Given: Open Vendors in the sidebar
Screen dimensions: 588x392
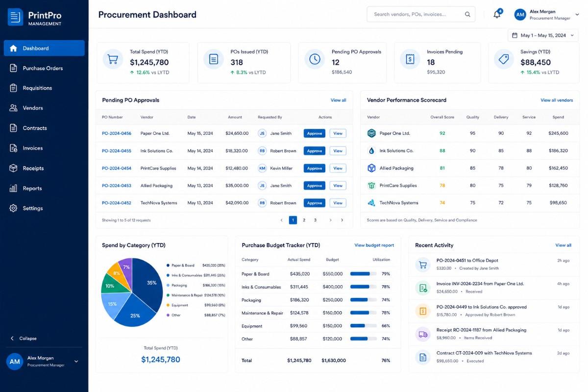Looking at the screenshot, I should [x=44, y=108].
